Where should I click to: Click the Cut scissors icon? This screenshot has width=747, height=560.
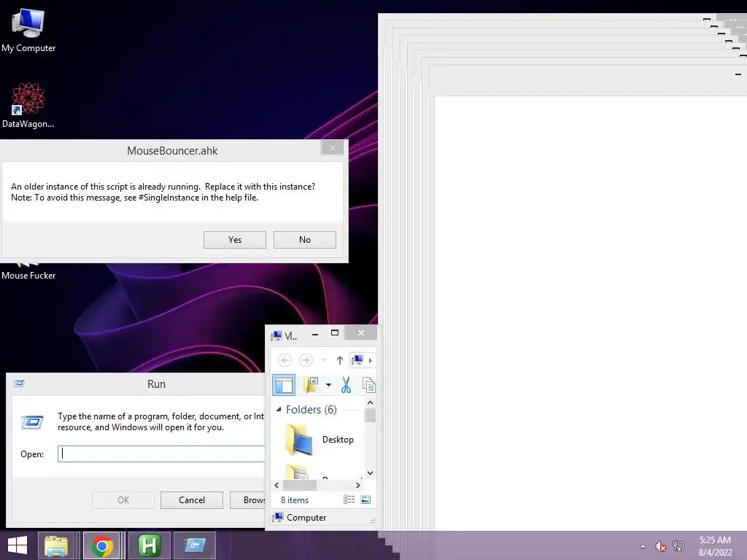(x=346, y=385)
